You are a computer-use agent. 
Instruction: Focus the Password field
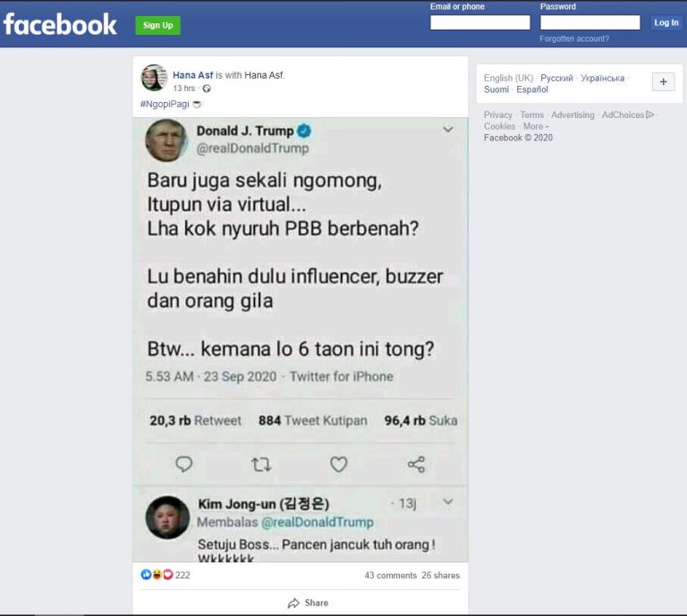590,22
